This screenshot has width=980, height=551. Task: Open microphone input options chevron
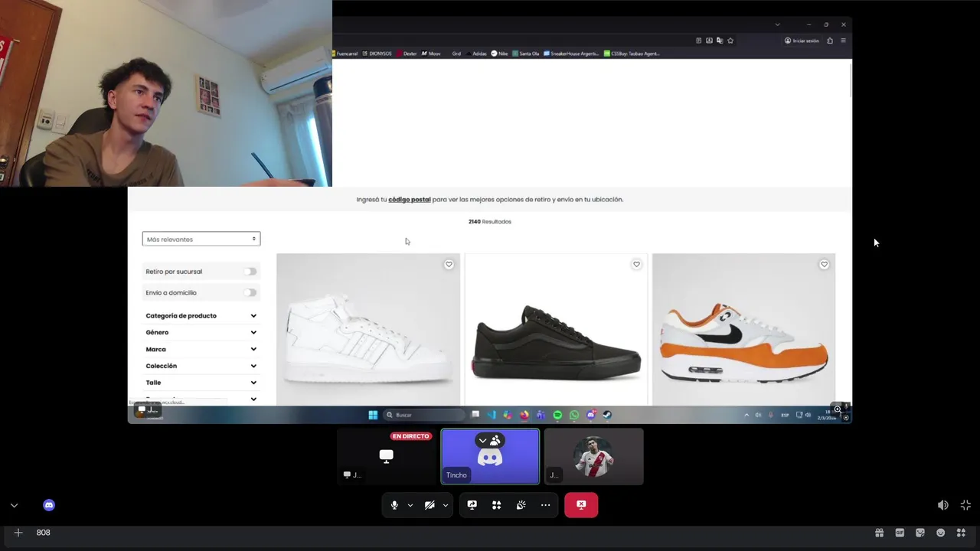(410, 505)
